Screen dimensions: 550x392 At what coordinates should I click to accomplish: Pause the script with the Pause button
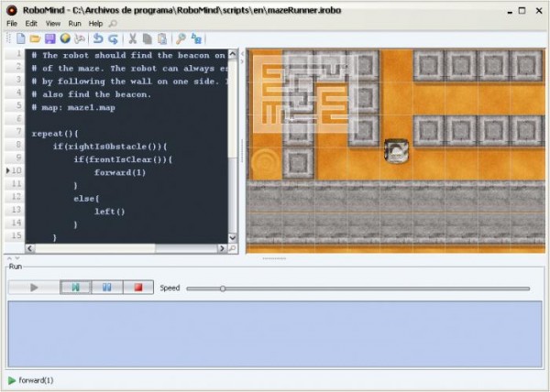pos(107,288)
